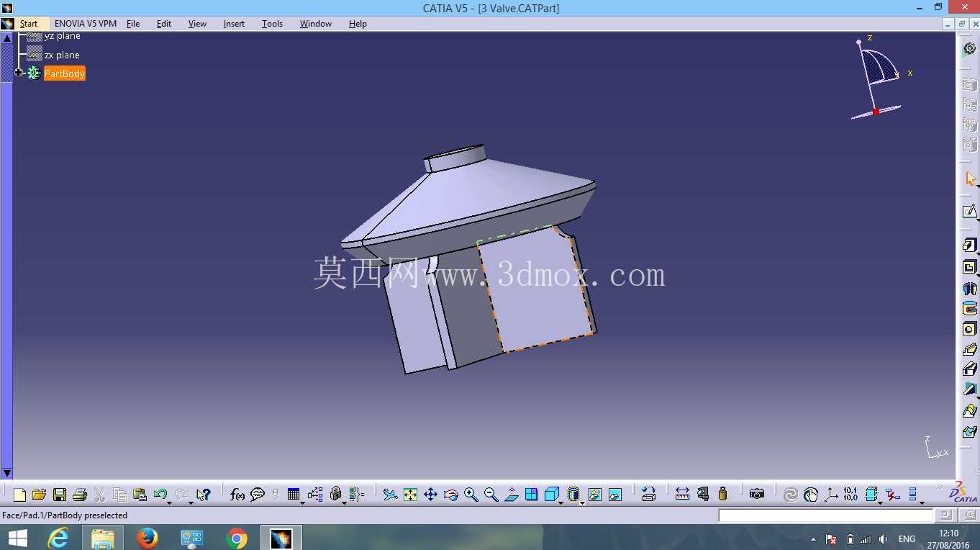Select the Rotate view tool
980x550 pixels.
point(451,495)
